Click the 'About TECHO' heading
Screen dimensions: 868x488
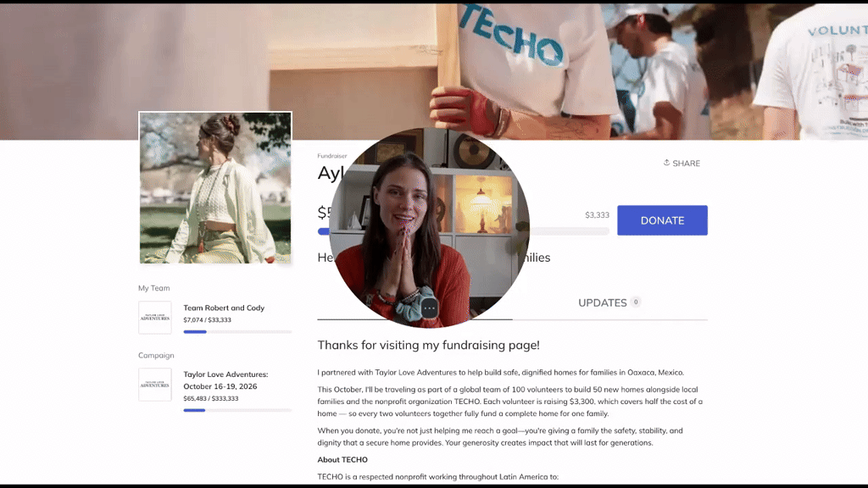[x=342, y=460]
